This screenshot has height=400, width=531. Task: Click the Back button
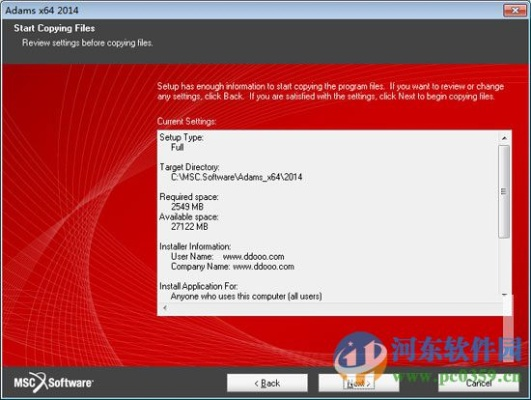coord(267,383)
